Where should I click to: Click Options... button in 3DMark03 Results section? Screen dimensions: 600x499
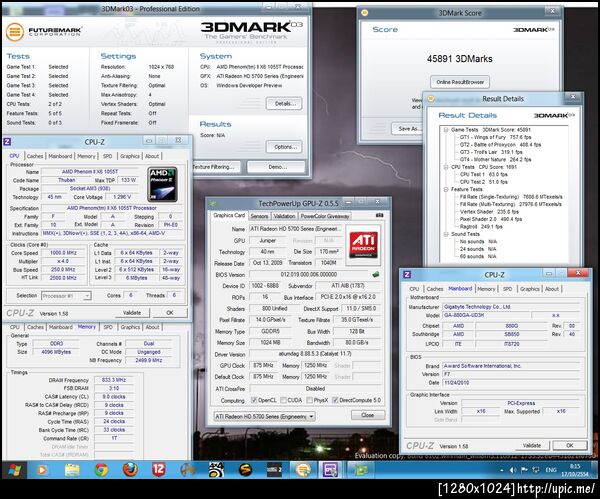(x=285, y=147)
